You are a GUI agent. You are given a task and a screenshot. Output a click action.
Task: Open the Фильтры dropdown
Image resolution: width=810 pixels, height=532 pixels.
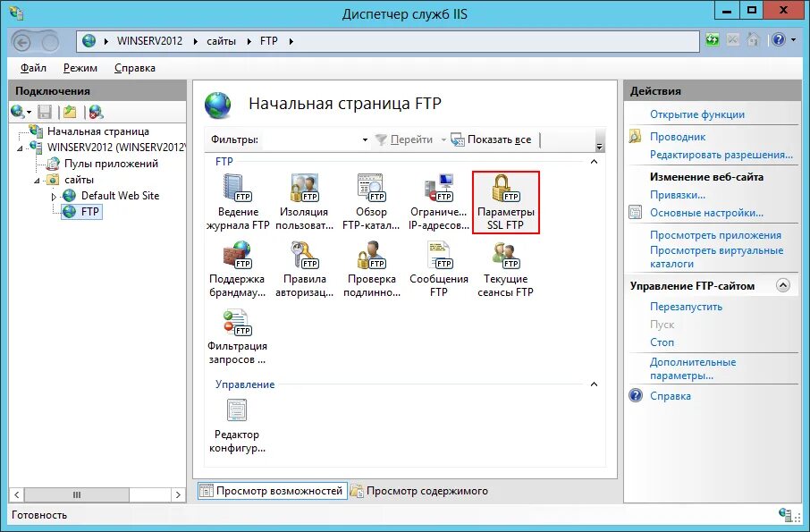[365, 139]
